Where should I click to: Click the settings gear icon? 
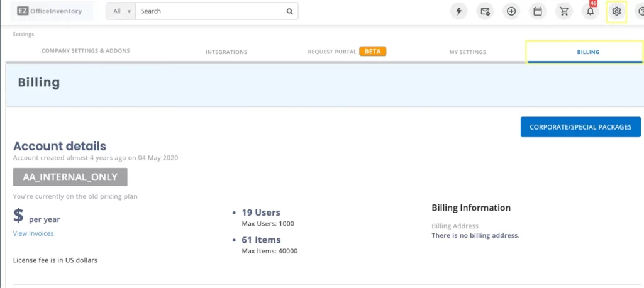point(616,11)
